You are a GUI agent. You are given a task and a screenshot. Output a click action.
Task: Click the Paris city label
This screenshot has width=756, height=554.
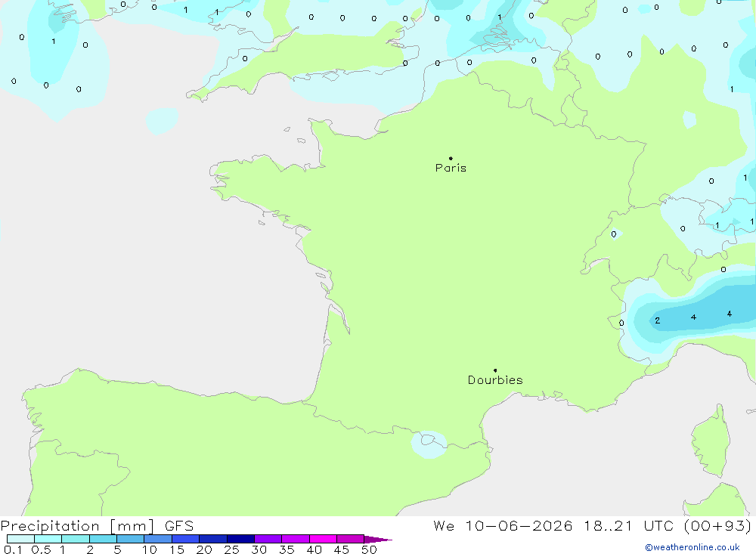[451, 168]
